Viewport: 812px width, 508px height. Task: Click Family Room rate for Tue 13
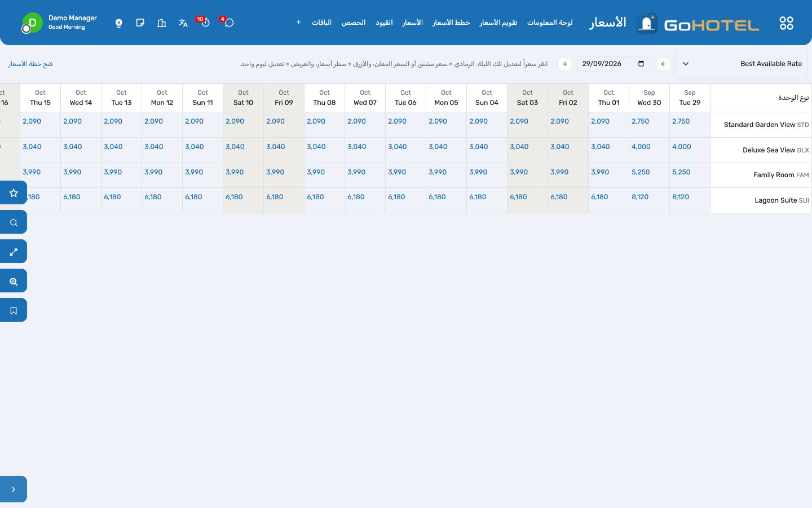click(113, 172)
